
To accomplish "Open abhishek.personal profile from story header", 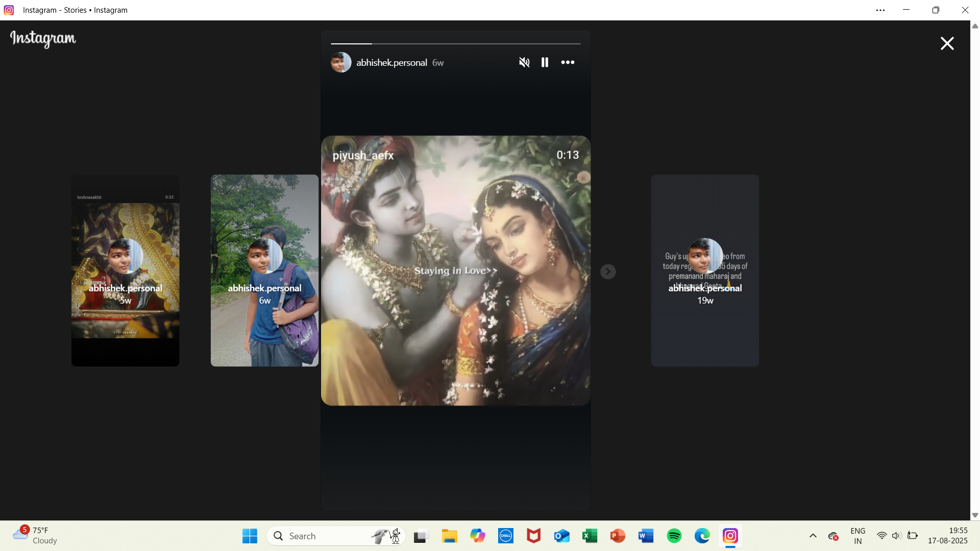I will click(391, 63).
